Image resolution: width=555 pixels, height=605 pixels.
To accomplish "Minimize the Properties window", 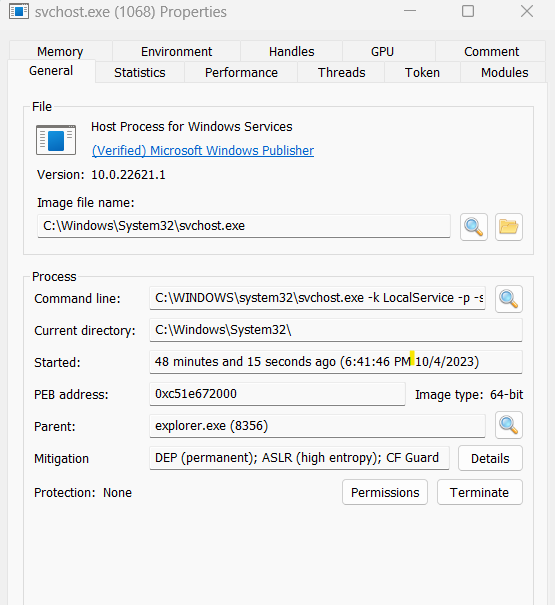I will [410, 11].
